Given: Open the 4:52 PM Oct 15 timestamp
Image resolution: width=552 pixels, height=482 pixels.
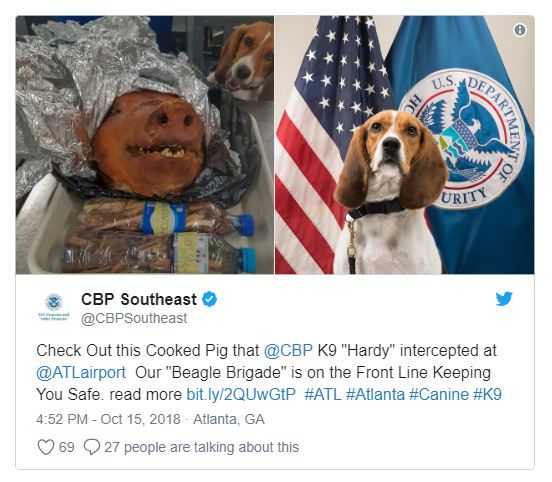Looking at the screenshot, I should click(x=108, y=419).
